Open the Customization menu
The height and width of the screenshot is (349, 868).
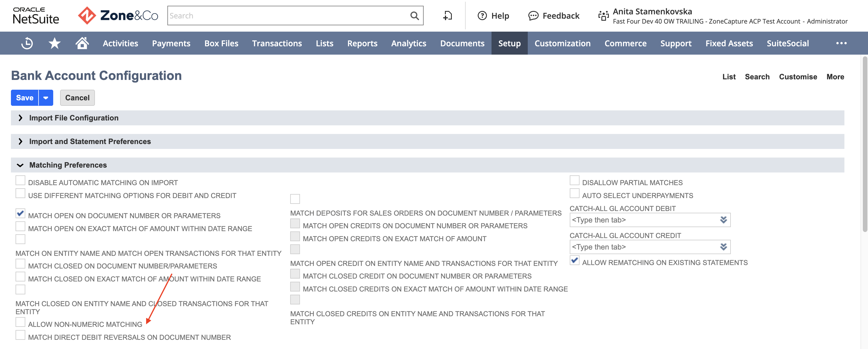(x=562, y=43)
